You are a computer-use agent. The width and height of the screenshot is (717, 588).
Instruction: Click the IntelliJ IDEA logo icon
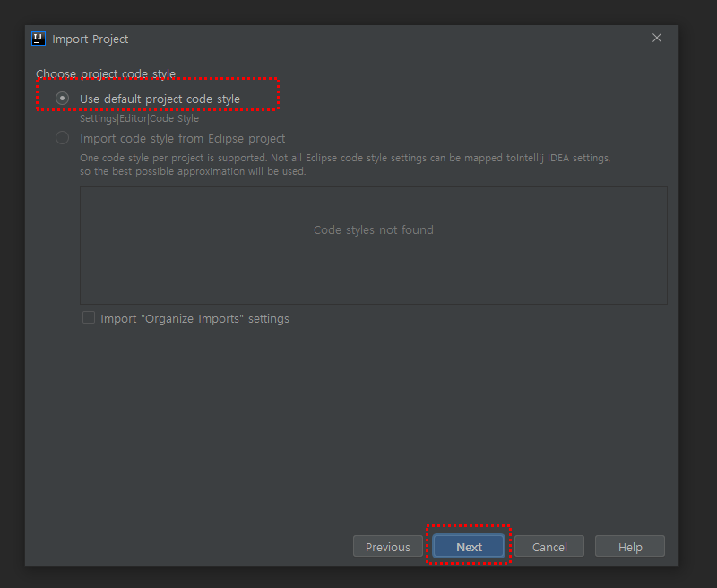[39, 39]
